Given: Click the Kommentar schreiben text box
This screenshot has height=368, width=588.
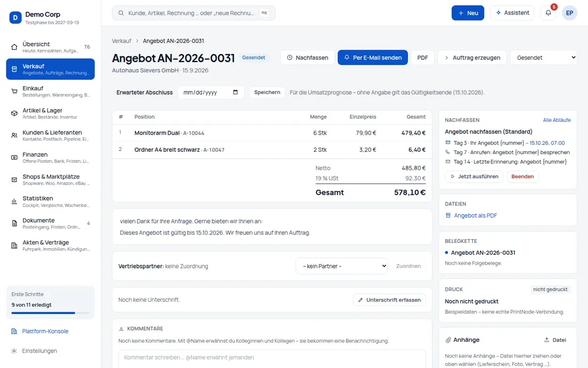Looking at the screenshot, I should point(272,359).
